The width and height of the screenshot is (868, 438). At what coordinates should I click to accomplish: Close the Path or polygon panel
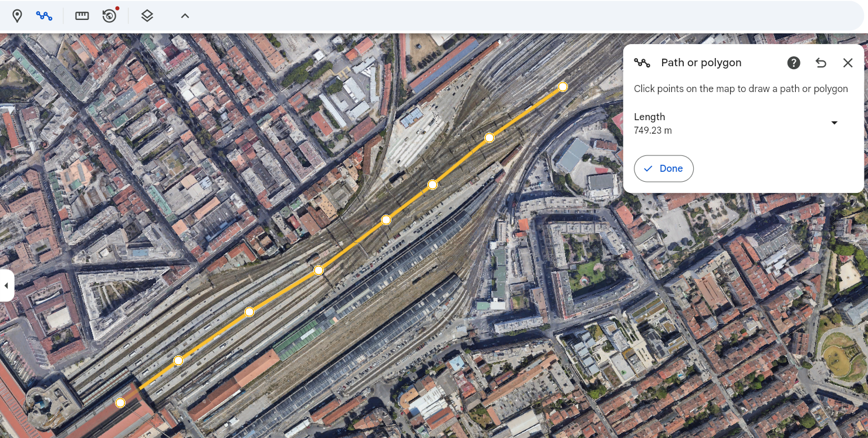point(847,63)
